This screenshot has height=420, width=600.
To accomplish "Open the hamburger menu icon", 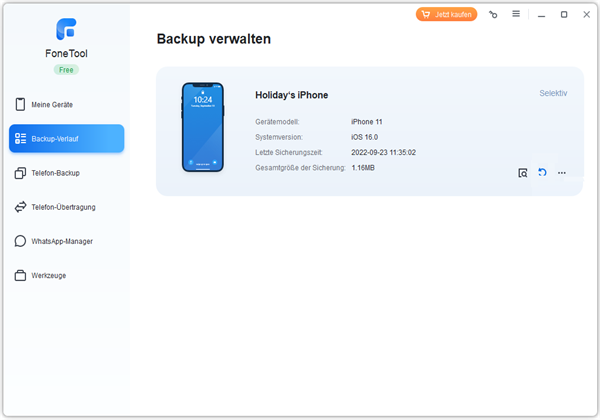I will tap(516, 14).
